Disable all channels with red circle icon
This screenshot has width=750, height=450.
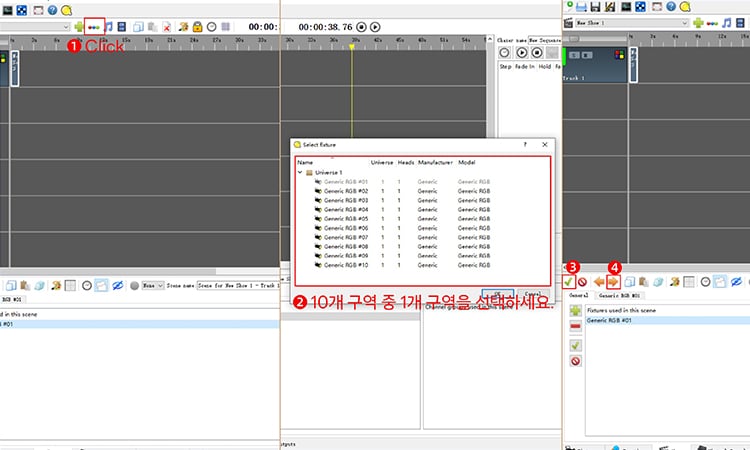582,282
